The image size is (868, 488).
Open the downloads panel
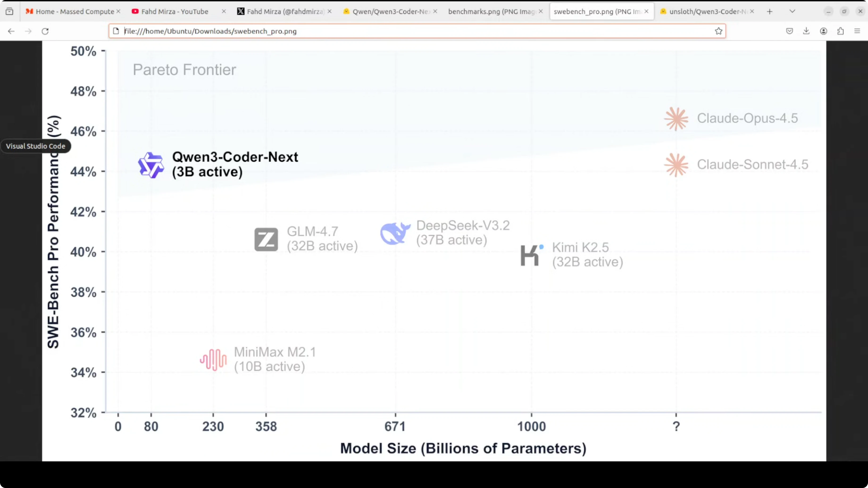[806, 31]
